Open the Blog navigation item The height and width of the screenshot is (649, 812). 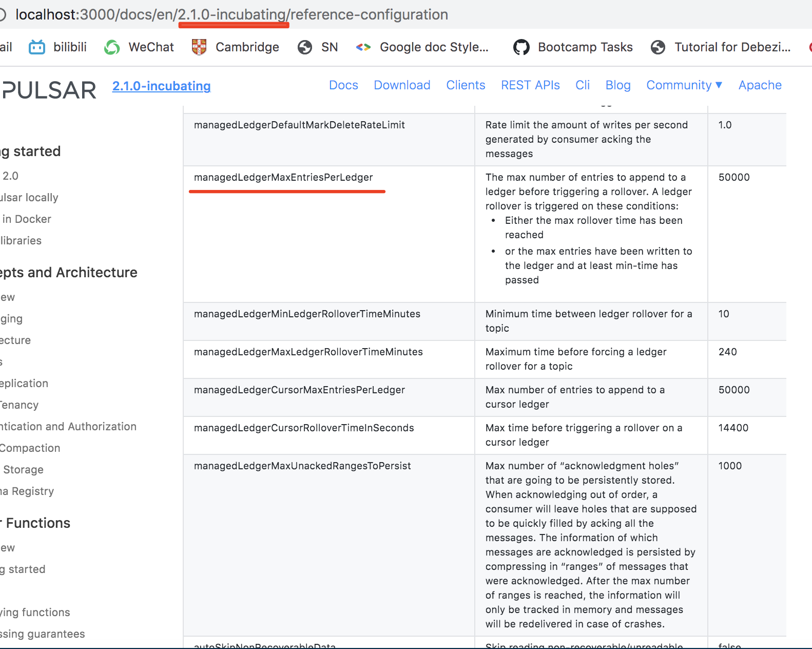[618, 85]
